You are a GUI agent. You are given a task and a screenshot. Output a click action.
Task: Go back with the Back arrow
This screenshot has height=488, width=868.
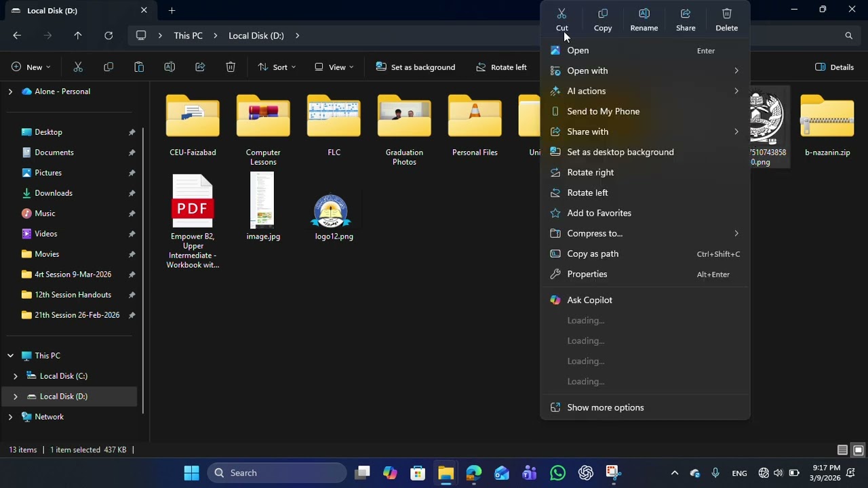17,35
